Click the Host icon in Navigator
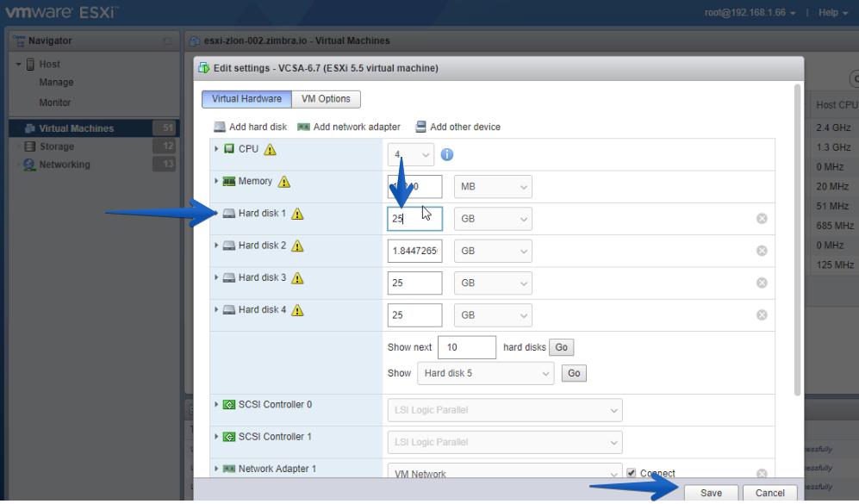859x504 pixels. (31, 64)
